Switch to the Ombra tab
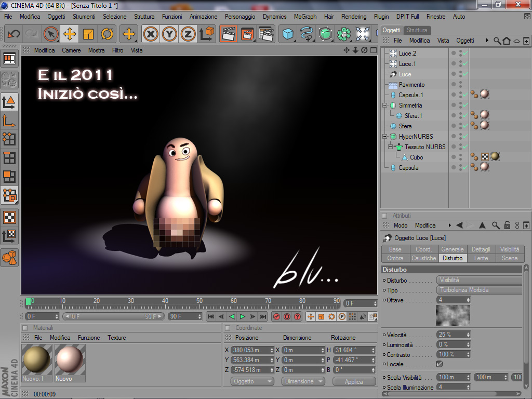Image resolution: width=532 pixels, height=399 pixels. [x=395, y=258]
